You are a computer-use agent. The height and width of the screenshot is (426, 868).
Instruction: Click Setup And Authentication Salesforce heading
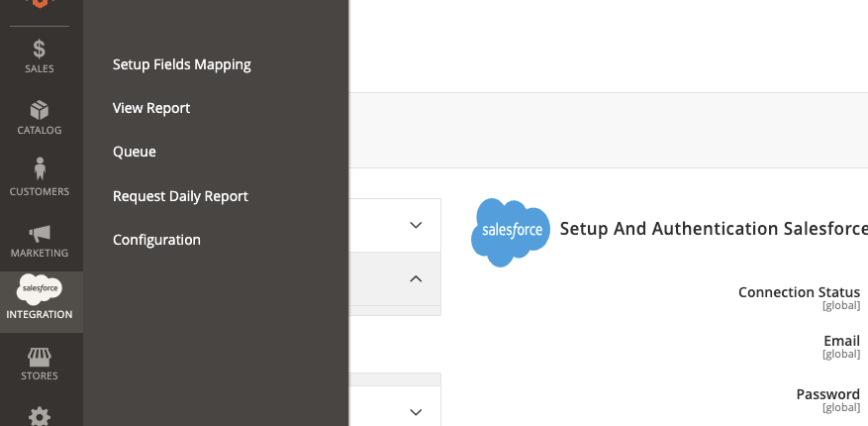pyautogui.click(x=714, y=228)
